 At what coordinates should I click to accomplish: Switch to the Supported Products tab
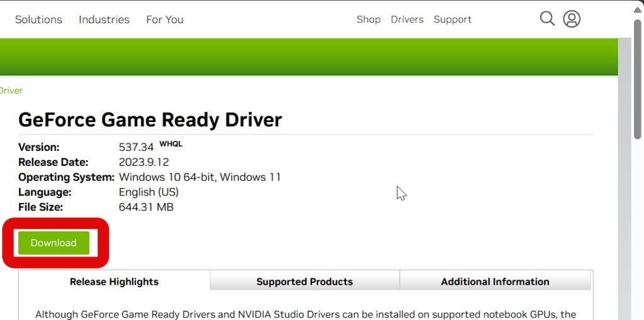(x=305, y=282)
